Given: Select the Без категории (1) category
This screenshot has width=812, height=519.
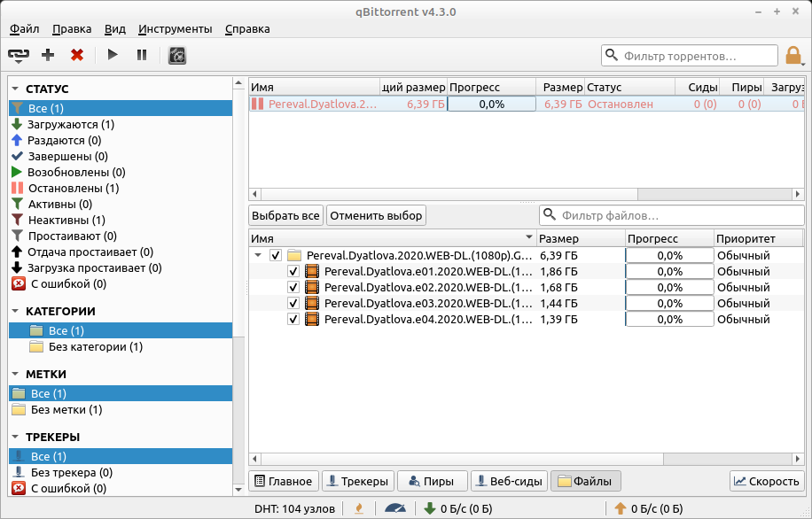Looking at the screenshot, I should pos(121,346).
